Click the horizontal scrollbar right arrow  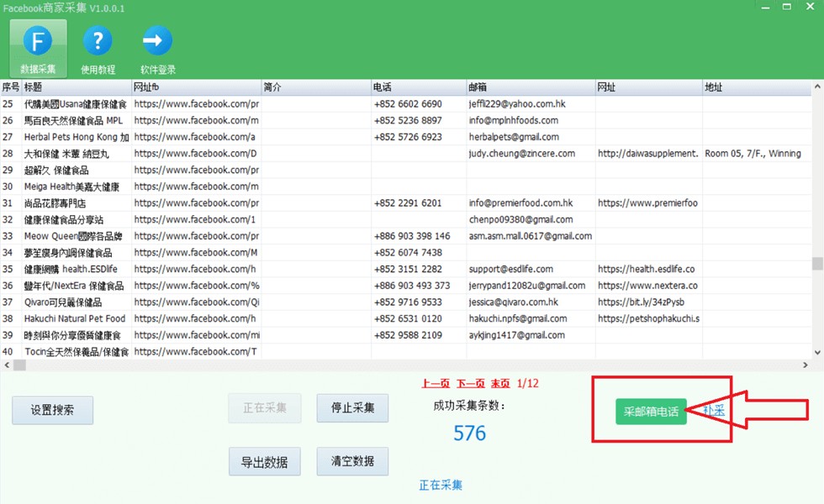tap(806, 365)
